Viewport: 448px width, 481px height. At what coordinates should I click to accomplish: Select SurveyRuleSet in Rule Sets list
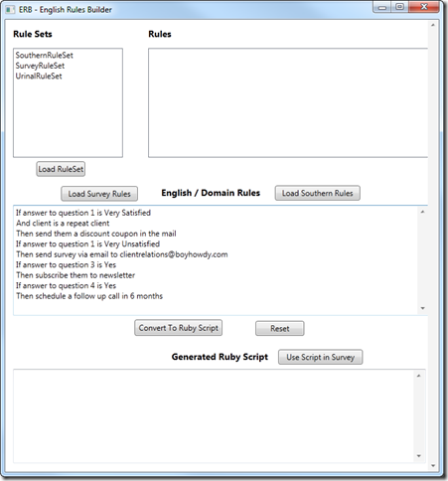pyautogui.click(x=40, y=66)
